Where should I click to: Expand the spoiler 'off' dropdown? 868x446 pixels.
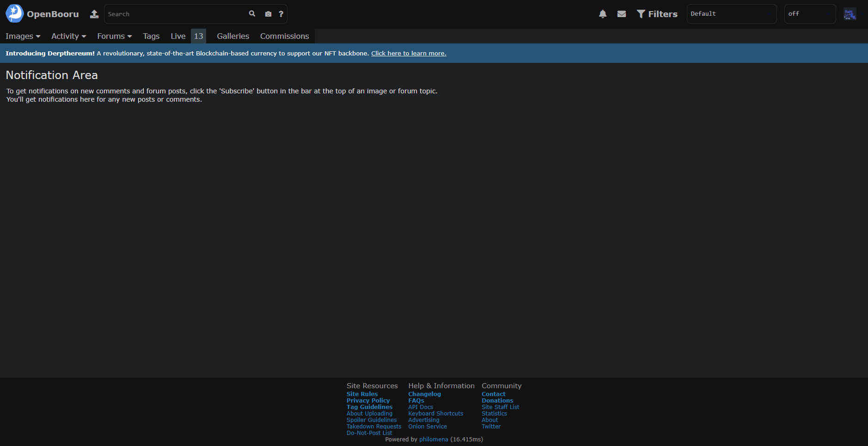coord(810,14)
